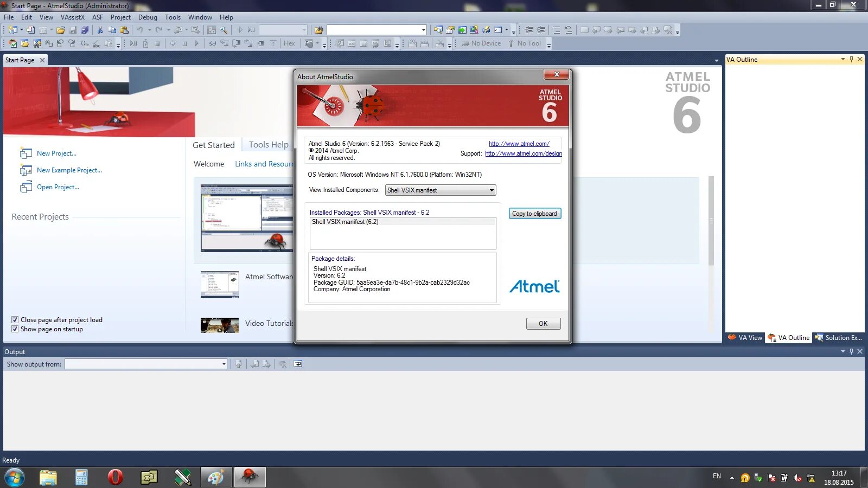Click the Copy toolbar icon
Screen dimensions: 868x488
112,30
